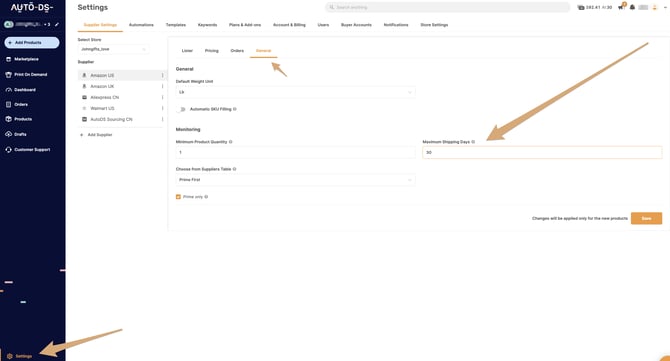Click the Settings gear icon in sidebar
This screenshot has height=361, width=670.
tap(10, 356)
